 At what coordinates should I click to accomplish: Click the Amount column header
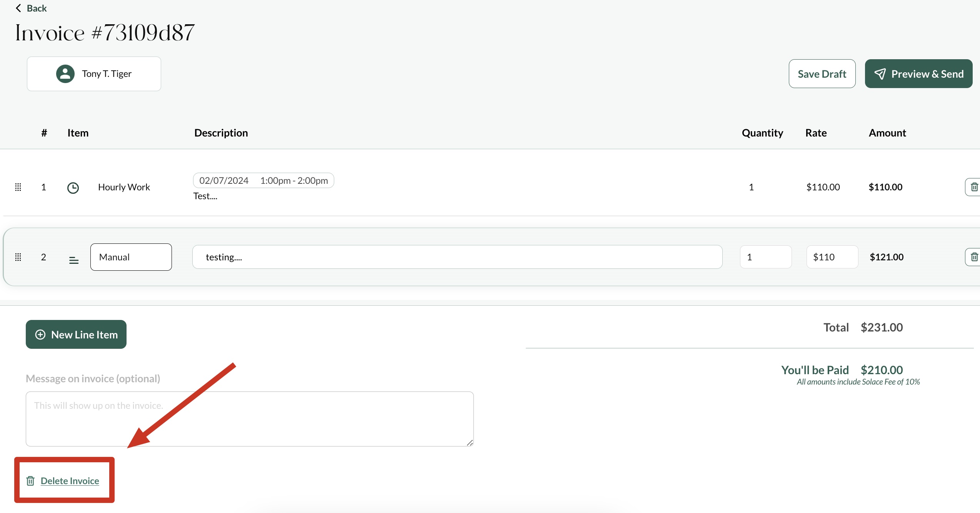tap(887, 133)
